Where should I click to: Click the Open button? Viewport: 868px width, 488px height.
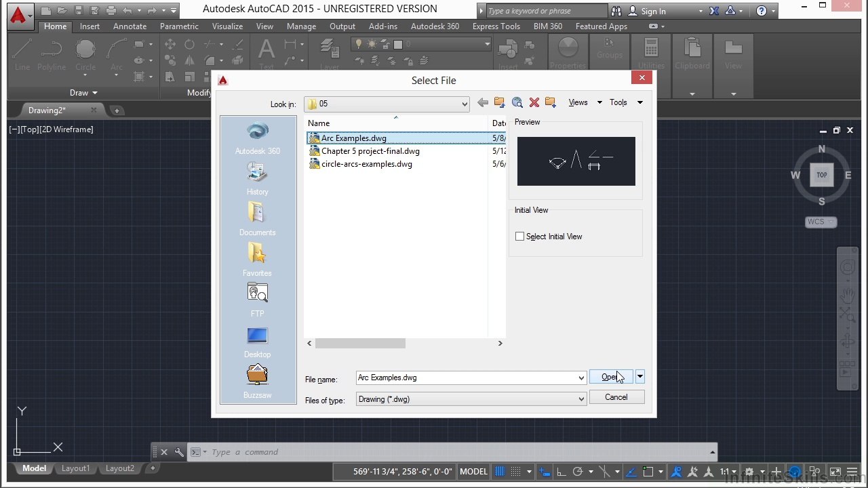click(x=611, y=377)
